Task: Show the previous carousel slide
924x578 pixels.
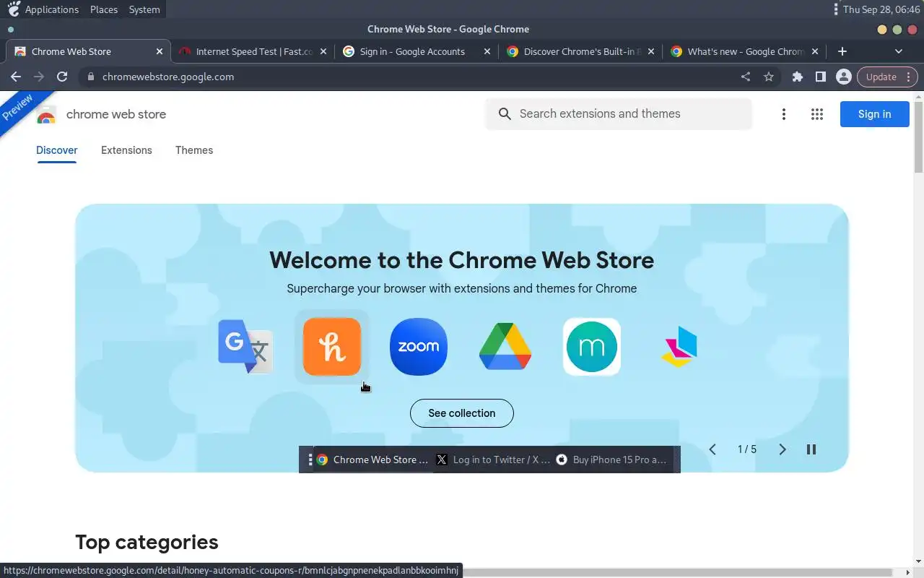Action: (x=712, y=449)
